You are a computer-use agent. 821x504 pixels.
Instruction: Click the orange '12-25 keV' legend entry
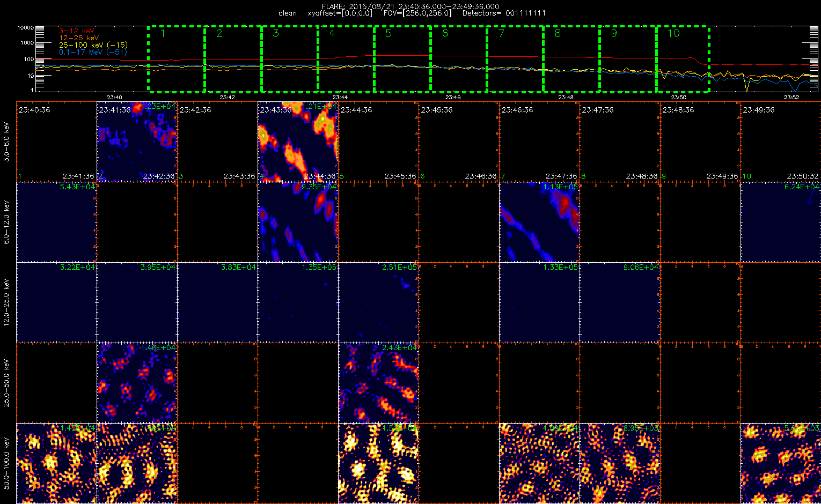[x=79, y=38]
